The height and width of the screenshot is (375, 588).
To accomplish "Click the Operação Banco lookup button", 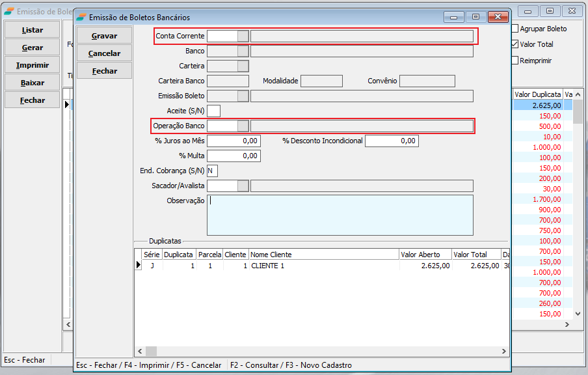I will click(243, 126).
